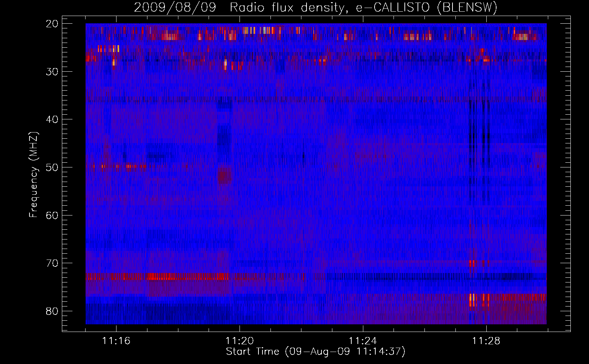This screenshot has width=589, height=364.
Task: Click the time tick label '11:24'
Action: [x=363, y=341]
